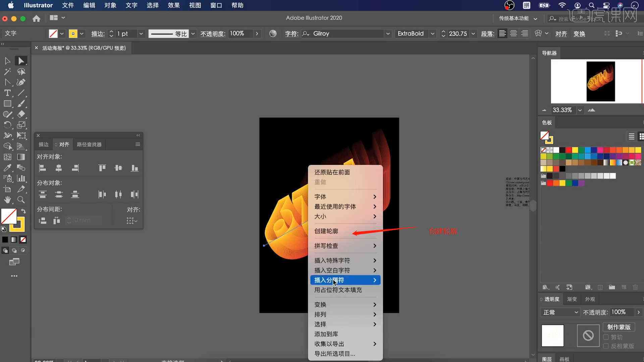
Task: Expand the opacity 100% arrow in control bar
Action: (257, 34)
